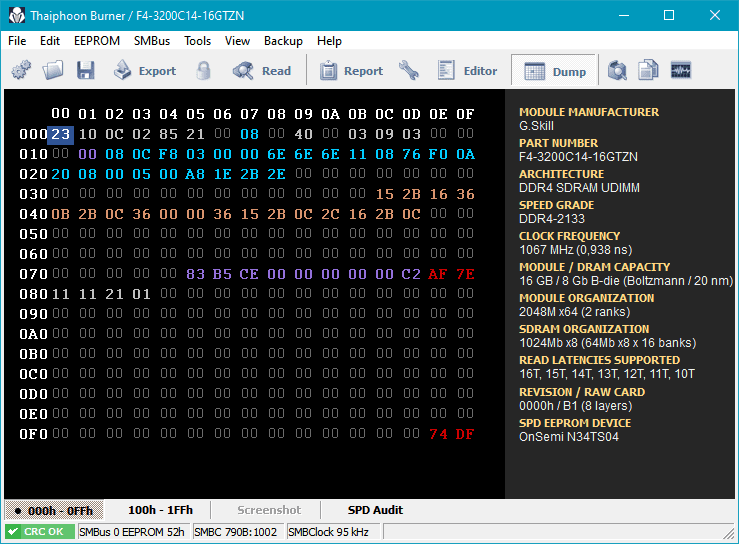Click the gear settings toolbar icon
Viewport: 739px width, 544px height.
(x=21, y=71)
